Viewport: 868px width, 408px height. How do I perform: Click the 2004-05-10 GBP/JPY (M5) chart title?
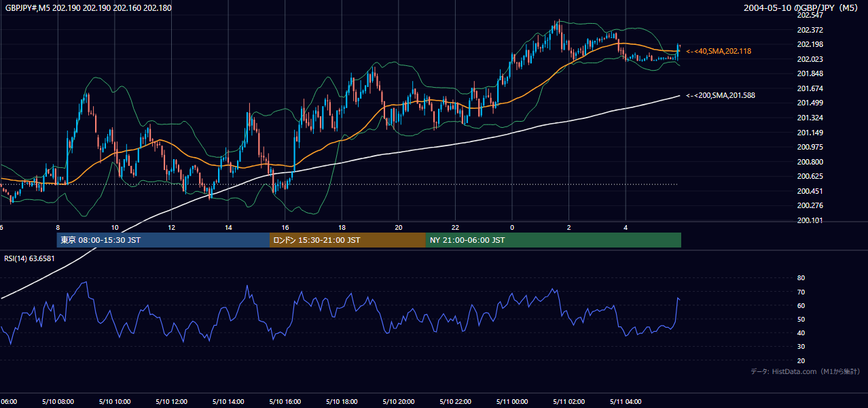coord(801,7)
